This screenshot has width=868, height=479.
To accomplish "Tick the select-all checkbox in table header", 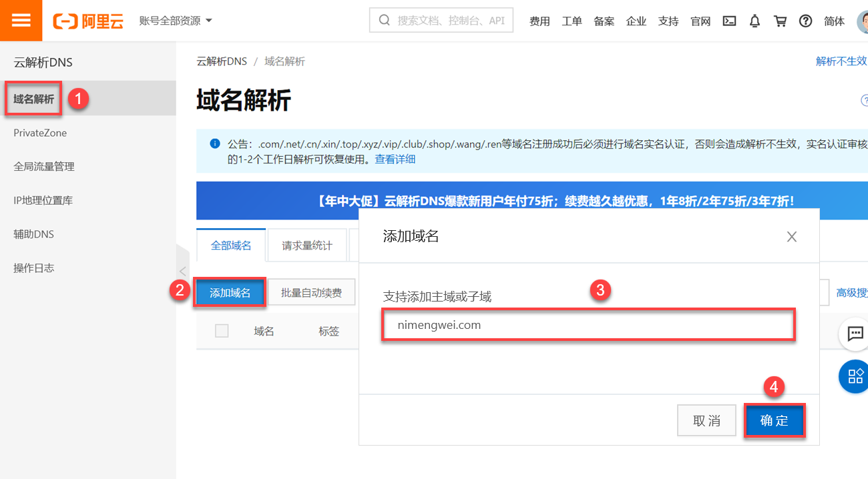I will pyautogui.click(x=222, y=331).
